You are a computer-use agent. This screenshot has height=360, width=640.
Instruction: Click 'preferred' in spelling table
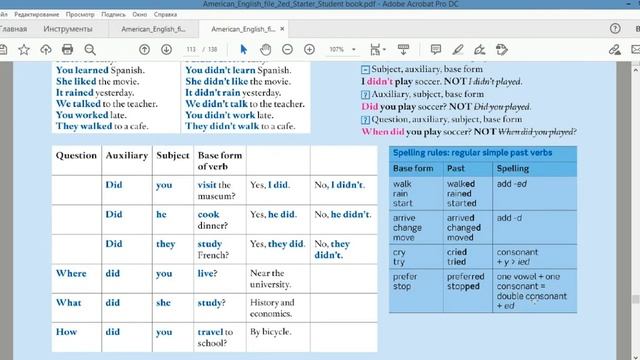click(465, 276)
